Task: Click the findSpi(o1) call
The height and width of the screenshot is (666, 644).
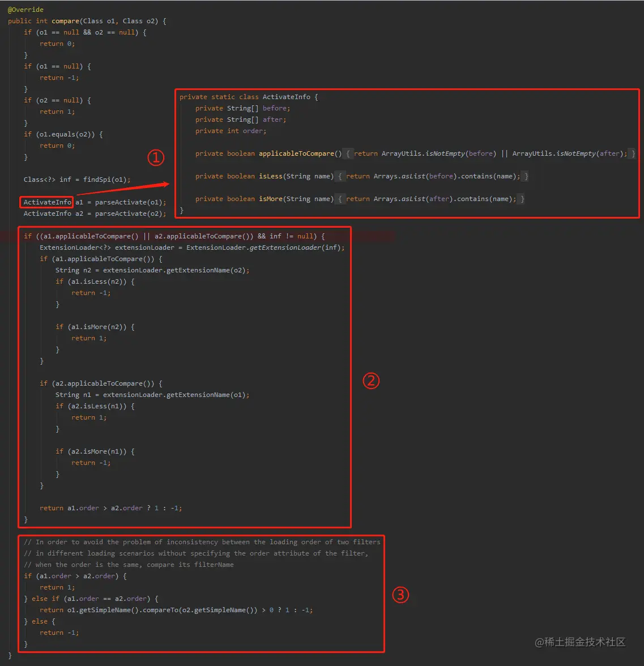Action: tap(105, 180)
